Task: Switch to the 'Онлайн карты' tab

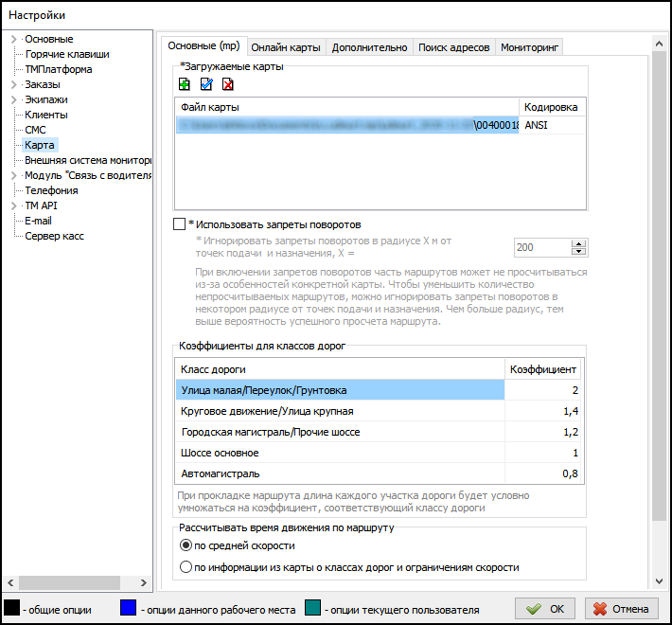Action: 286,47
